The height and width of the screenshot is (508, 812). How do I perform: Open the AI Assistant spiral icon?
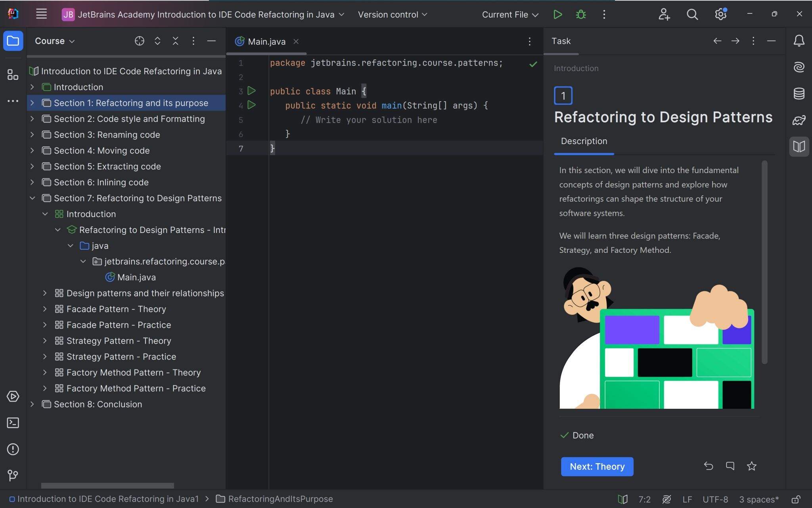tap(799, 67)
